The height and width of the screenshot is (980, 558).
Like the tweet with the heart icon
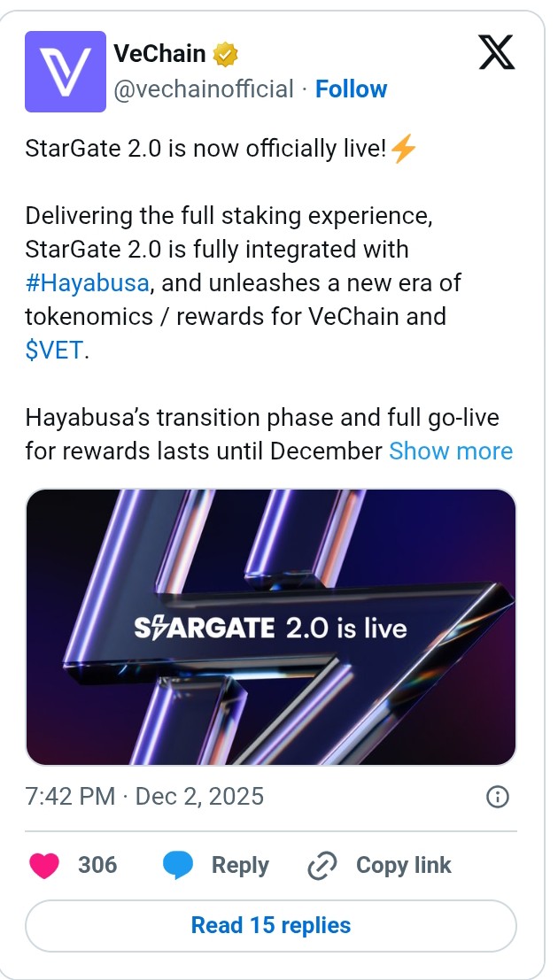click(43, 865)
